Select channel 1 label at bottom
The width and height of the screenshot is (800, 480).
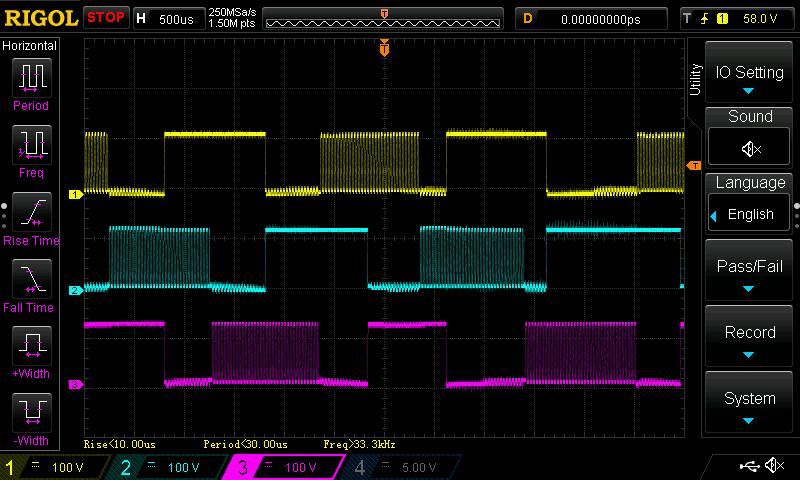pyautogui.click(x=9, y=467)
